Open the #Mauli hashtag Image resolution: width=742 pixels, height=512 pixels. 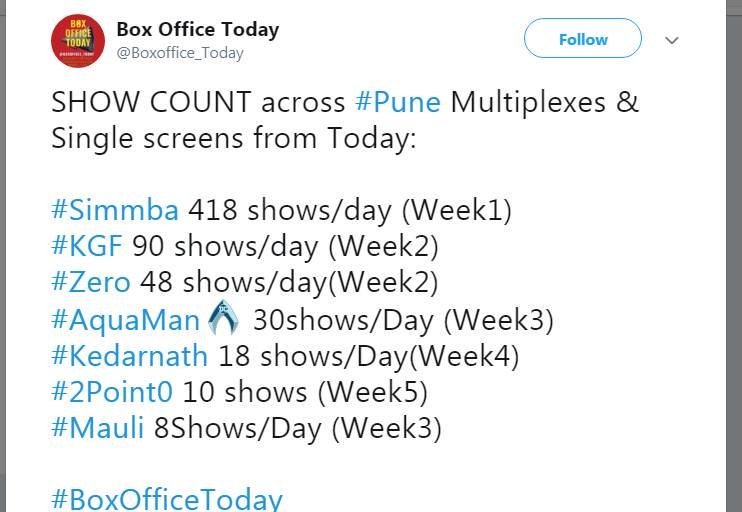97,427
